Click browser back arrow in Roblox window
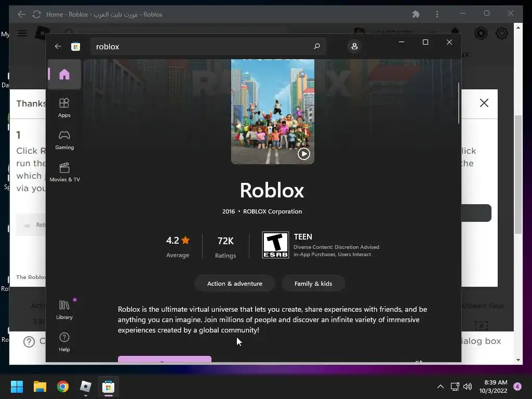This screenshot has width=532, height=399. click(x=21, y=14)
